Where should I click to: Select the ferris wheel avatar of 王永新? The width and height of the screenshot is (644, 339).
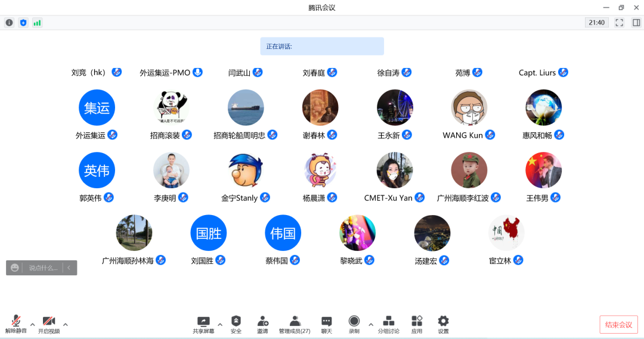click(x=395, y=107)
